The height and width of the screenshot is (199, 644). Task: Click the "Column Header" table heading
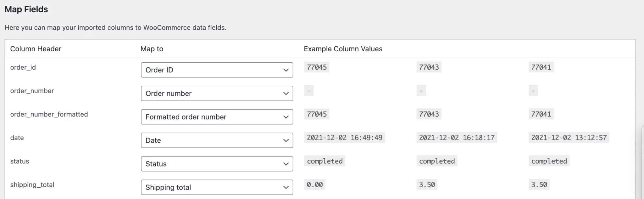click(x=36, y=49)
